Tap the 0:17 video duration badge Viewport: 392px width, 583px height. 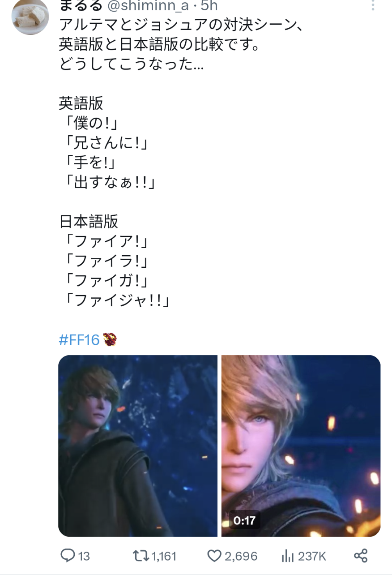coord(244,520)
